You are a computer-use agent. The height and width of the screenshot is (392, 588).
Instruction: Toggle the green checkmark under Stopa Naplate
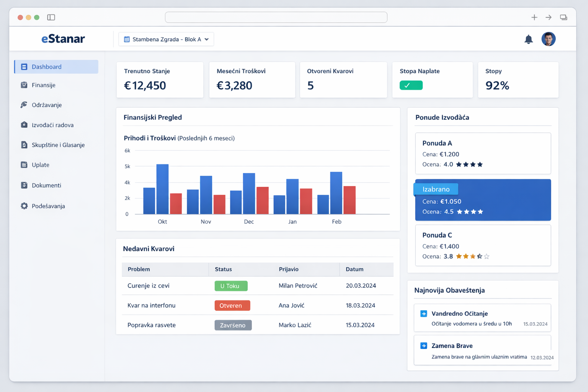point(411,85)
